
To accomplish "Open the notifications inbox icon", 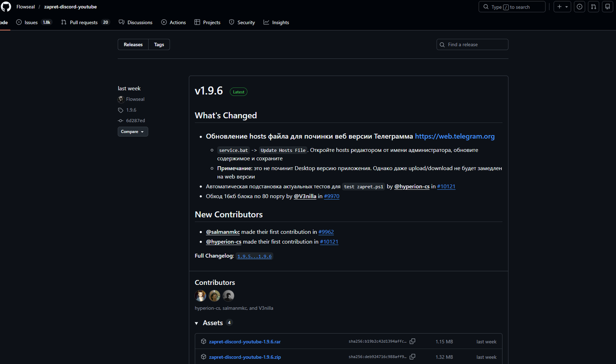I will (x=607, y=7).
